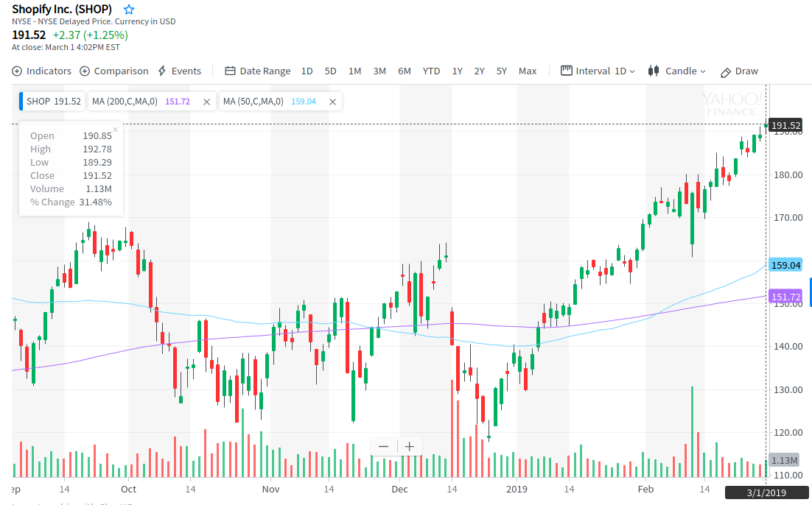Zoom out with the minus button
The image size is (812, 505).
pos(383,447)
